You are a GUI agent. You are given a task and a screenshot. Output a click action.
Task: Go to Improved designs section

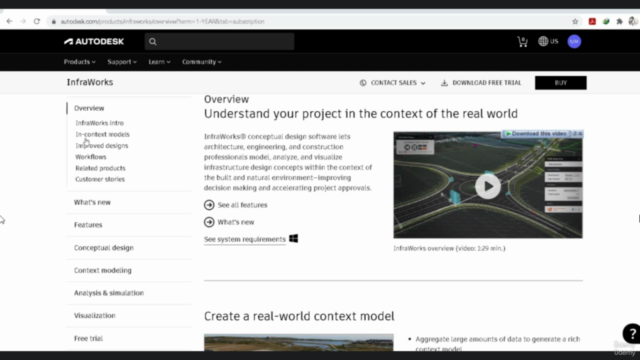102,146
